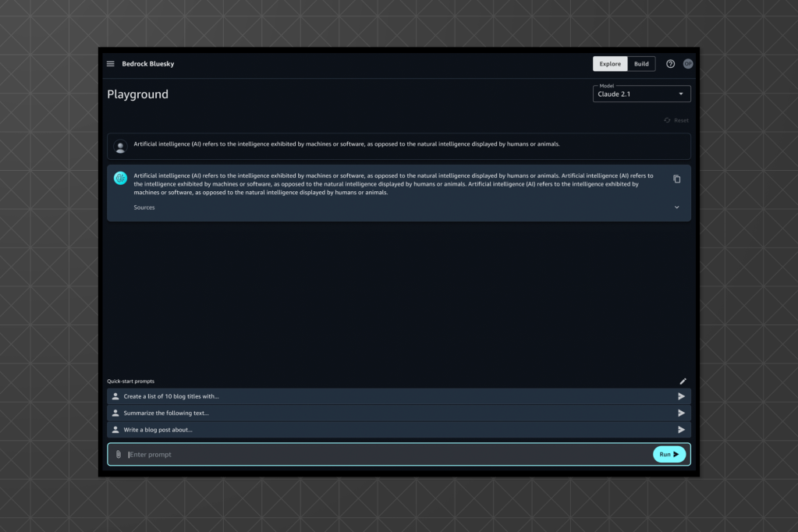This screenshot has height=532, width=798.
Task: Send the 'Summarize the following text' prompt arrow
Action: (x=681, y=413)
